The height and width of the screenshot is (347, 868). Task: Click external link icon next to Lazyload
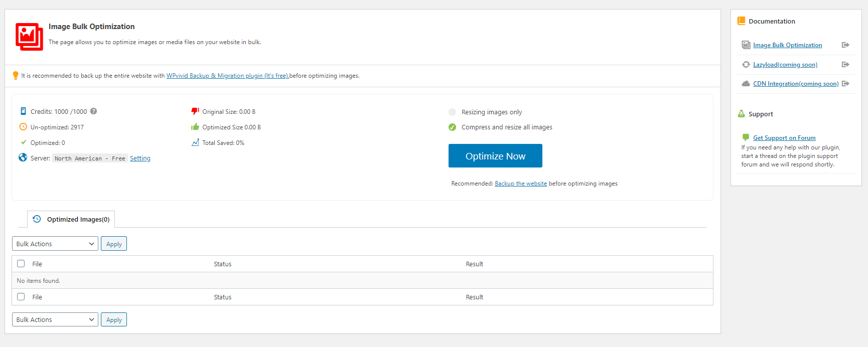(x=845, y=65)
